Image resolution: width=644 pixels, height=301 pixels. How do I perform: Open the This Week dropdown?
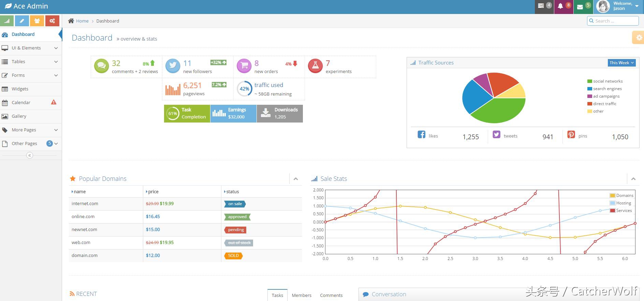tap(621, 63)
